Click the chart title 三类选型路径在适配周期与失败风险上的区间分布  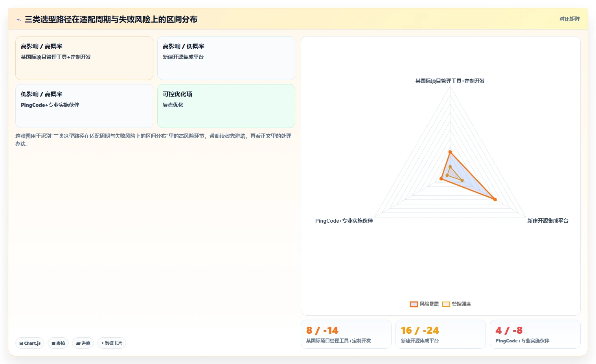point(111,19)
